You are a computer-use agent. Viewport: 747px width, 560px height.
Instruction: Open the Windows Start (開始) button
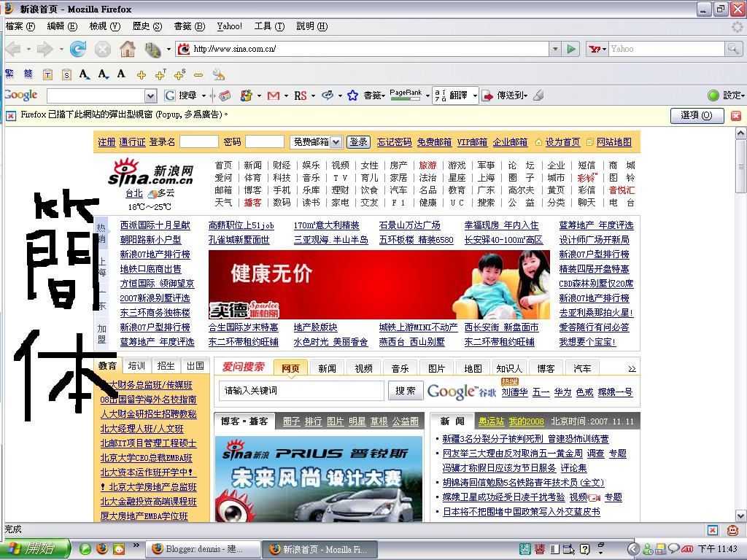[x=35, y=548]
